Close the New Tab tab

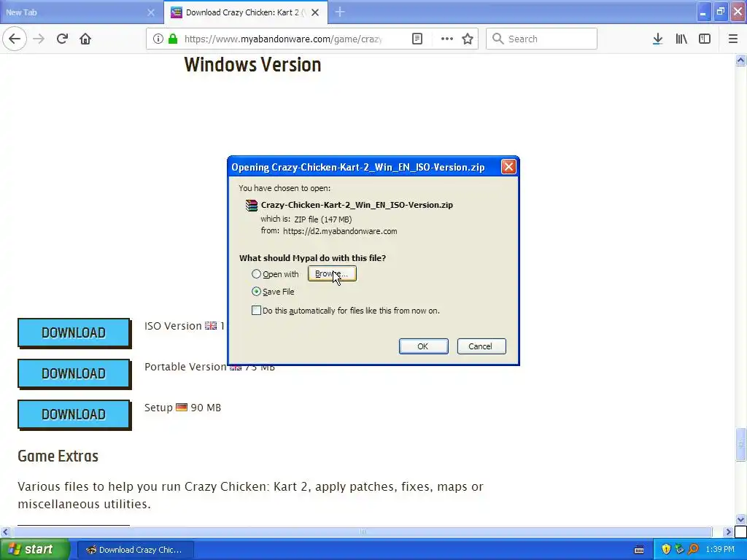tap(151, 12)
